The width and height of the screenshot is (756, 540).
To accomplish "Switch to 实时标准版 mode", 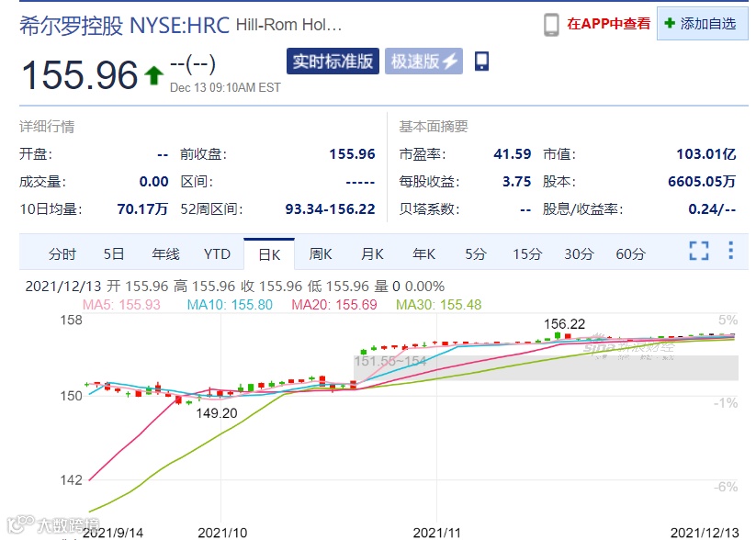I will click(333, 62).
